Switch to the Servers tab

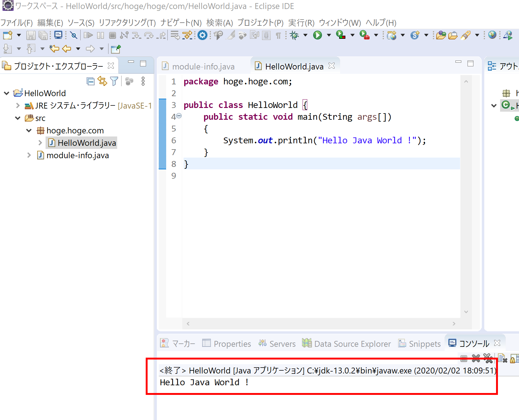click(x=277, y=343)
